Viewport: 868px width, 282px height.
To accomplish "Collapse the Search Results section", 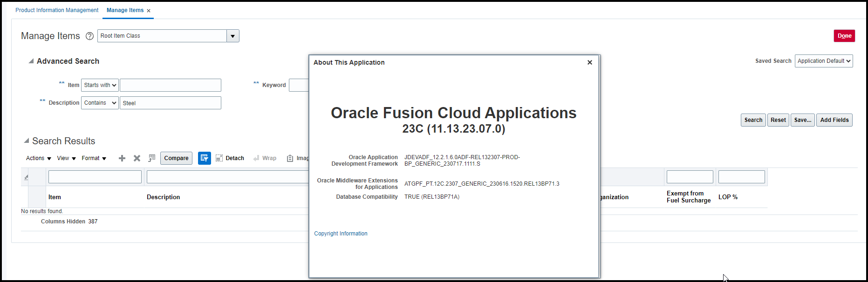I will click(x=27, y=141).
